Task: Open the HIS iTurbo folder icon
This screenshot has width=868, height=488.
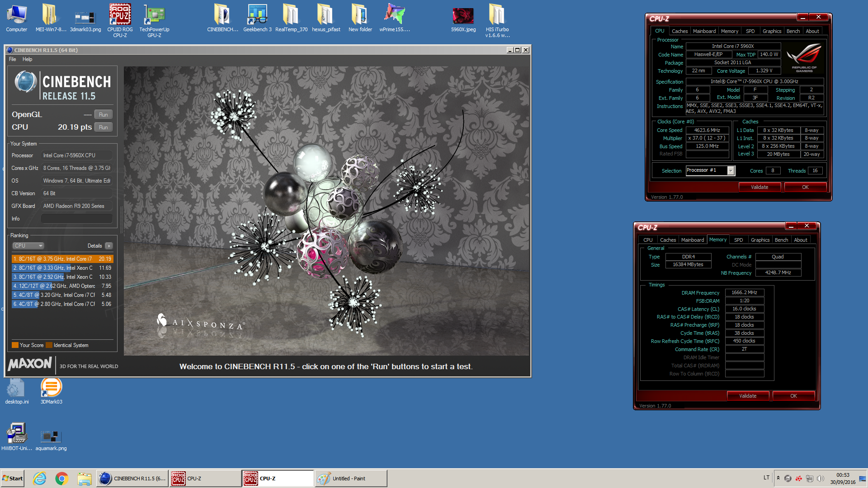Action: 497,20
